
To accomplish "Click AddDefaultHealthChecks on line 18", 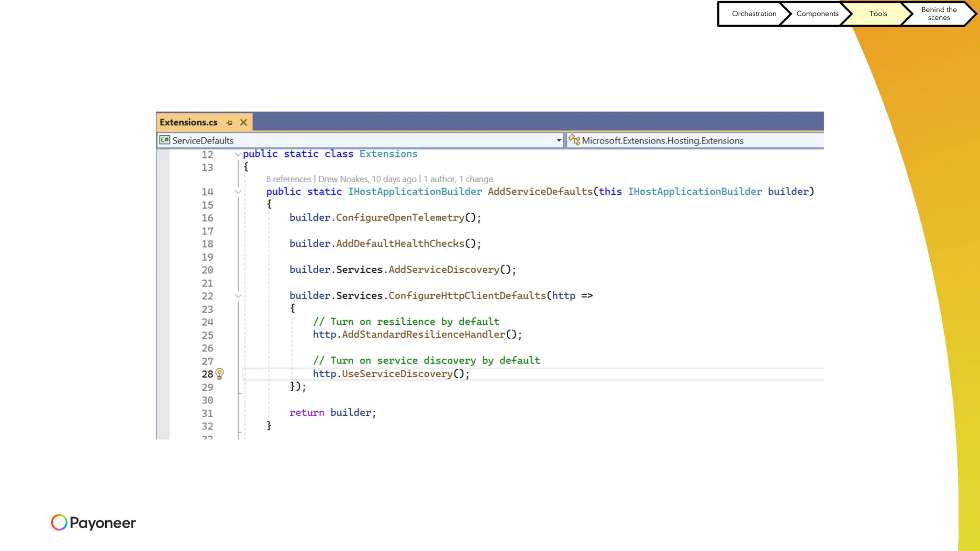I will coord(400,243).
